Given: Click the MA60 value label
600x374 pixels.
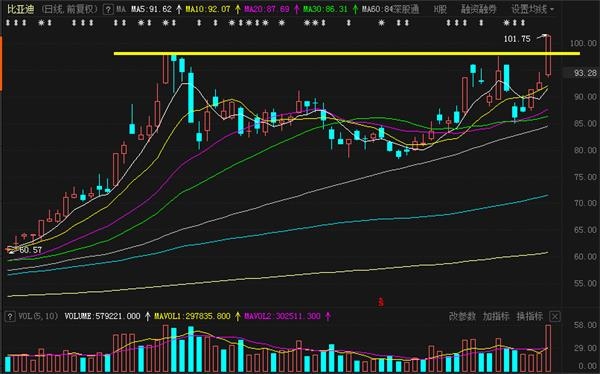Looking at the screenshot, I should coord(378,9).
